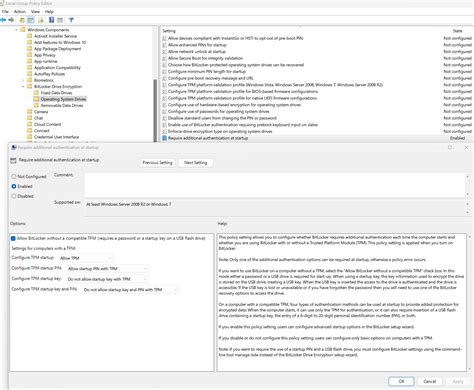Click icon beside Allow network unlock at startup
Image resolution: width=474 pixels, height=390 pixels.
point(164,51)
